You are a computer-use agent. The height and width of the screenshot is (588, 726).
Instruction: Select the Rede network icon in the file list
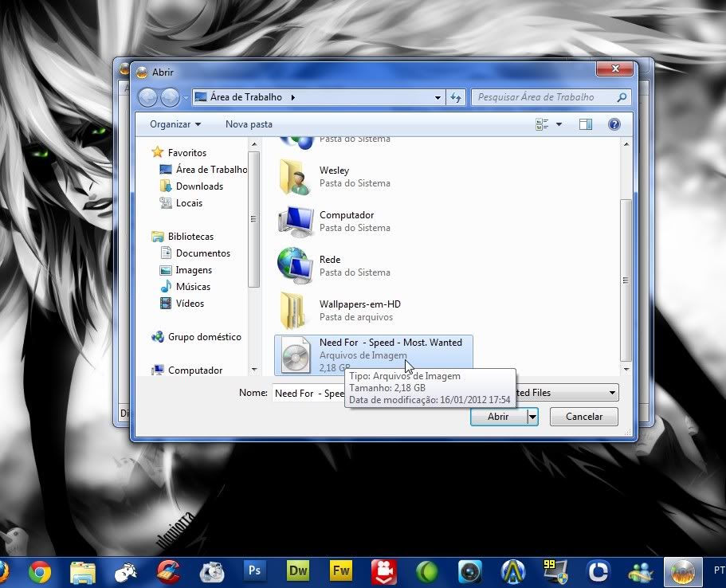pos(330,265)
